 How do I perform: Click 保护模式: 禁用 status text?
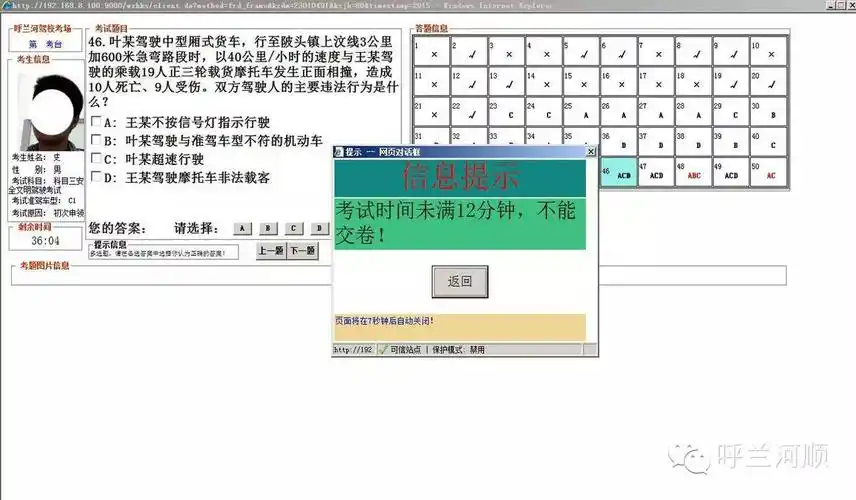[458, 349]
